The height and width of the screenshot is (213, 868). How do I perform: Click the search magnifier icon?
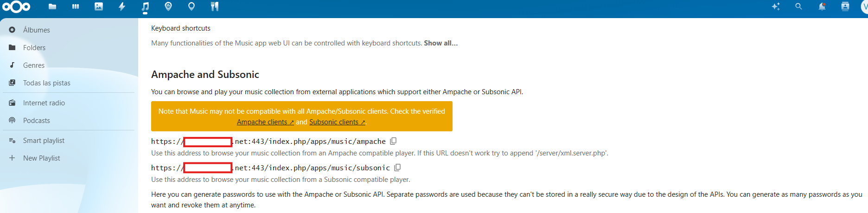click(798, 6)
